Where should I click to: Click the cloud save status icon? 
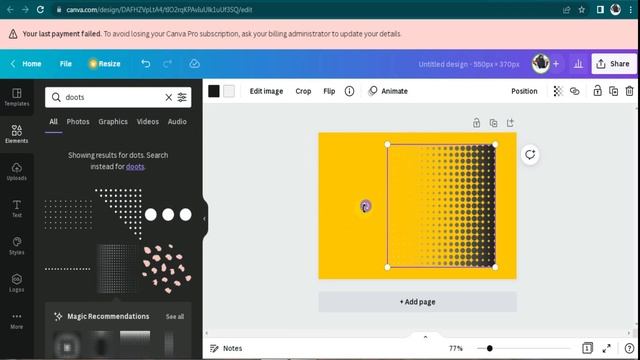194,64
